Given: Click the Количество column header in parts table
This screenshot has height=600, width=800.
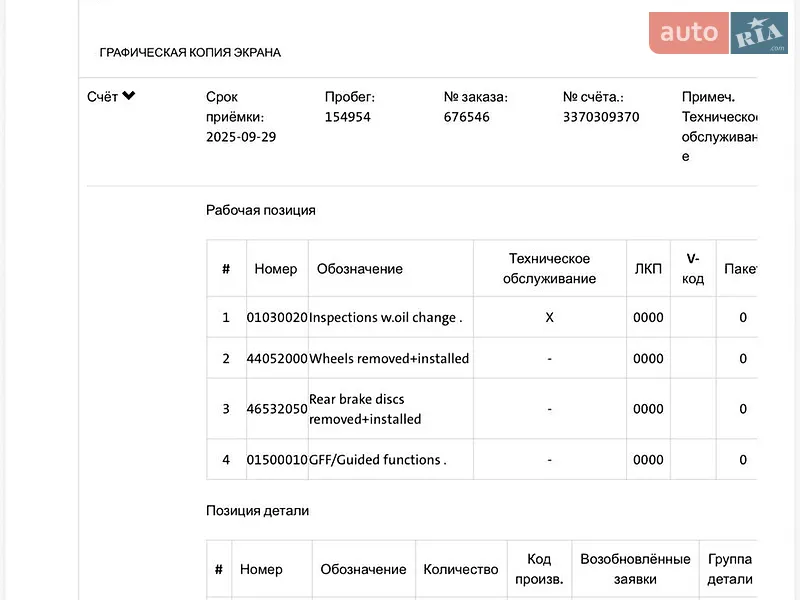Looking at the screenshot, I should [461, 569].
